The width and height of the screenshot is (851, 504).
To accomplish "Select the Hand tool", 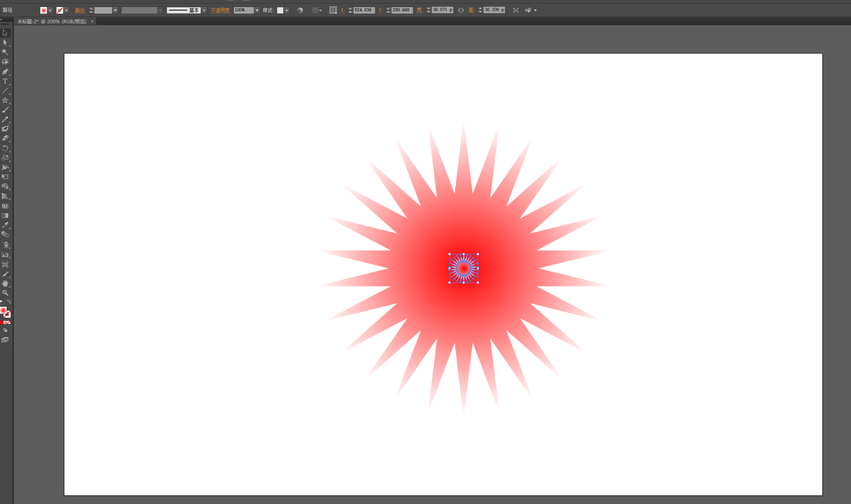I will (5, 283).
